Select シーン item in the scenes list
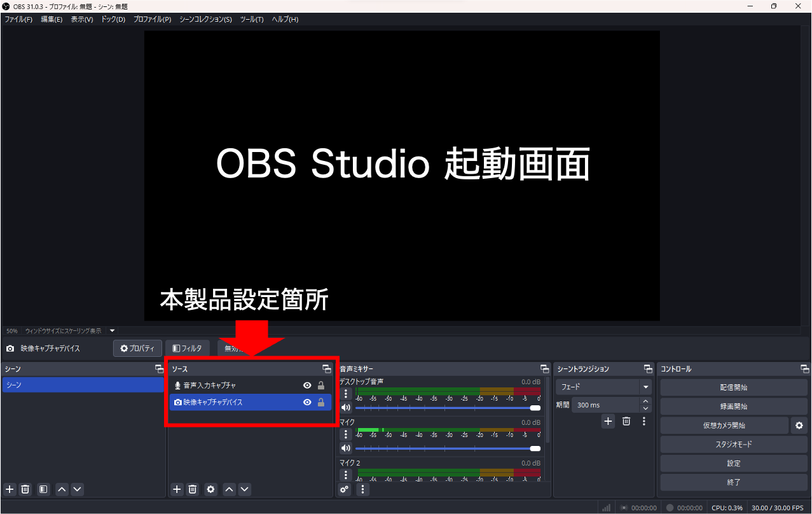The image size is (812, 514). (x=83, y=385)
